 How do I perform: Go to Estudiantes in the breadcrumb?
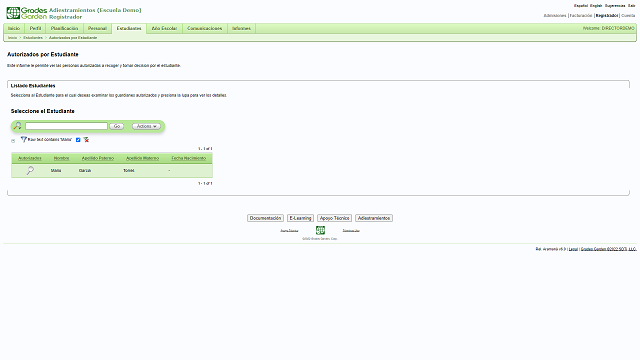[33, 38]
